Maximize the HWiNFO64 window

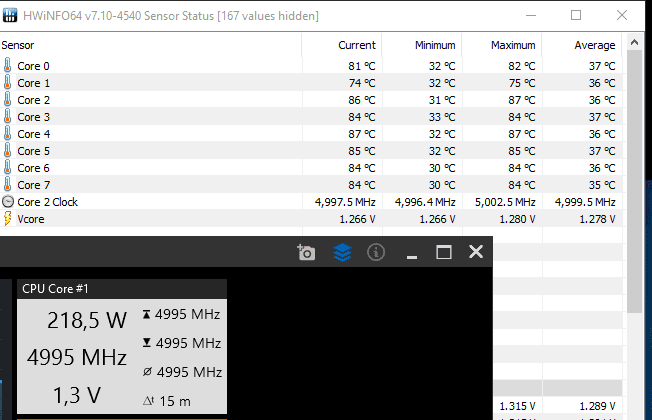pyautogui.click(x=576, y=15)
